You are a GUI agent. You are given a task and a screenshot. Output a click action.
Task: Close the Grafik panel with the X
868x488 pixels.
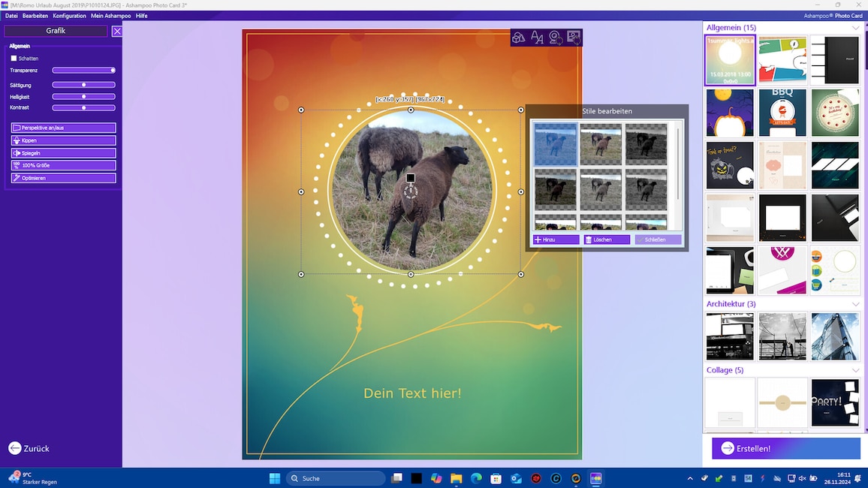pyautogui.click(x=116, y=31)
